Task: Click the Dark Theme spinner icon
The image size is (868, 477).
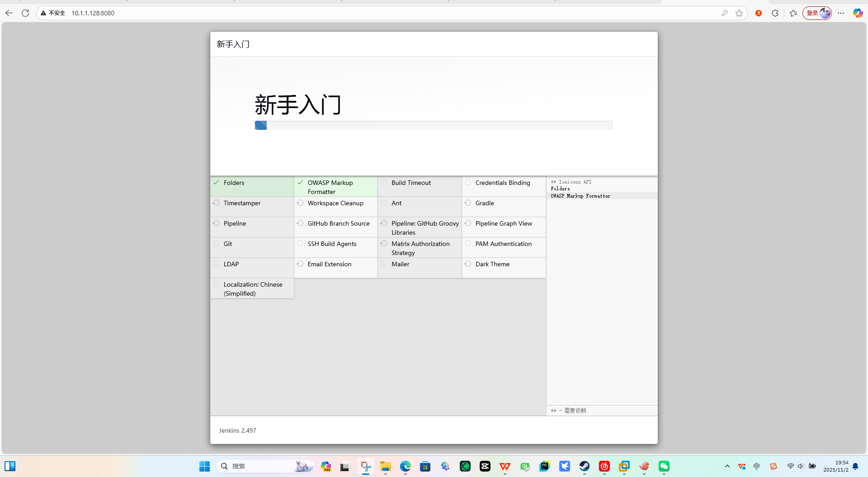Action: pos(468,264)
